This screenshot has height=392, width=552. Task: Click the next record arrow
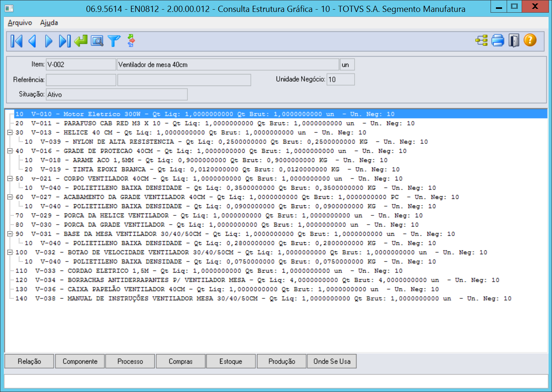pos(48,41)
